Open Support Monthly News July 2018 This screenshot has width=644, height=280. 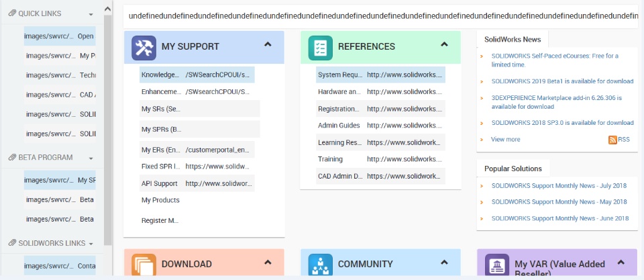pyautogui.click(x=559, y=185)
